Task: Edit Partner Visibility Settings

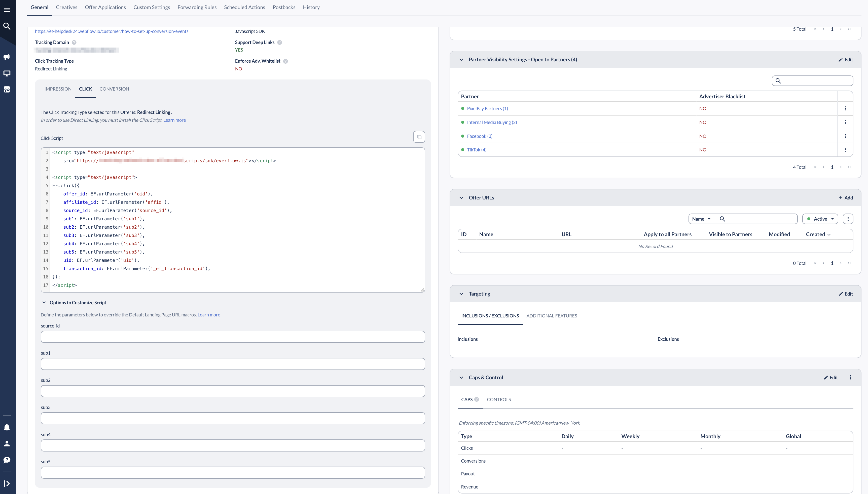Action: 846,60
